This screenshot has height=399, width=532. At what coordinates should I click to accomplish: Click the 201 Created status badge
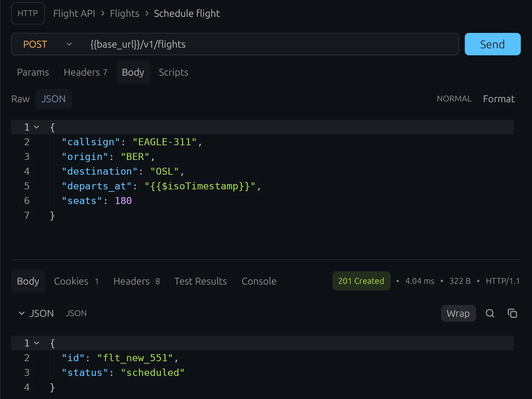pos(361,281)
